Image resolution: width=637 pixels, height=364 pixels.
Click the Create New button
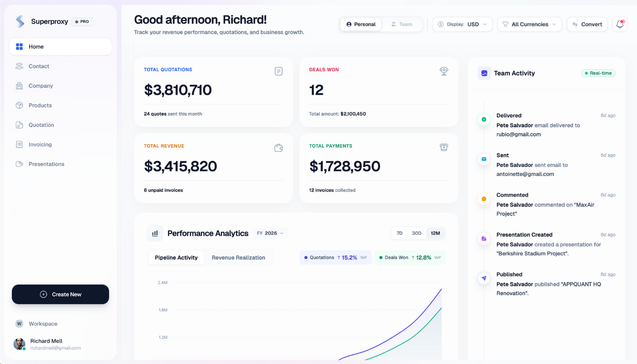pos(61,294)
